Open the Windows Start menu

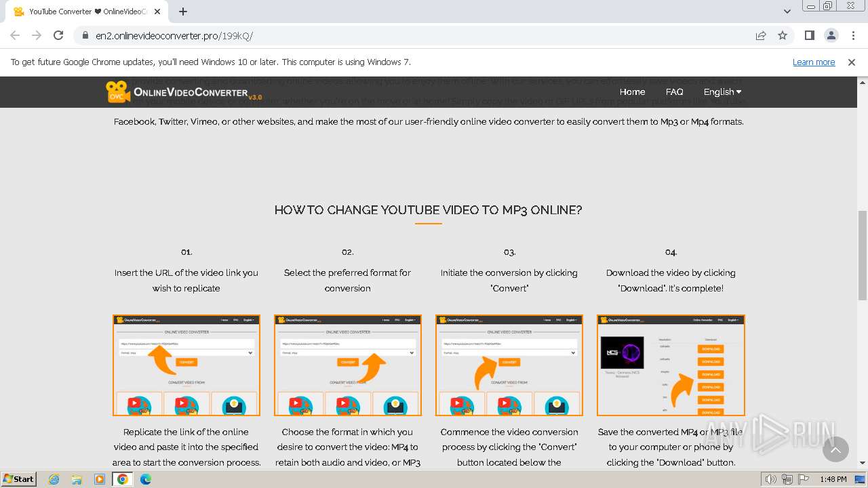[18, 479]
